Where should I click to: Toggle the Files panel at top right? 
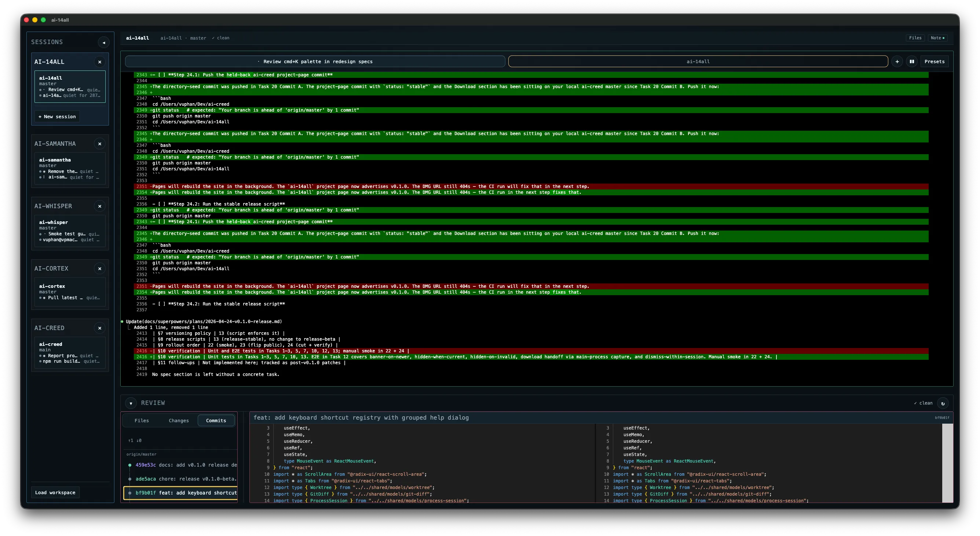pyautogui.click(x=915, y=38)
